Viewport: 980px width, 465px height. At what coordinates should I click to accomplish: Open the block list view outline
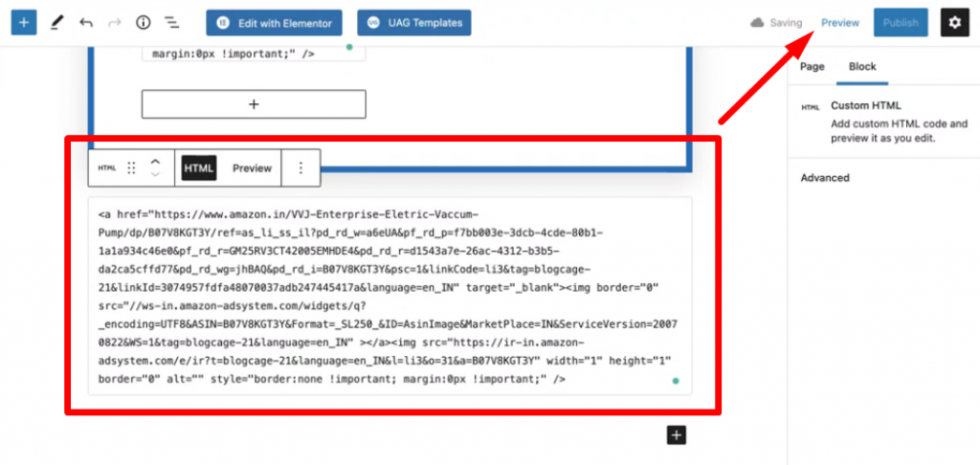coord(172,23)
